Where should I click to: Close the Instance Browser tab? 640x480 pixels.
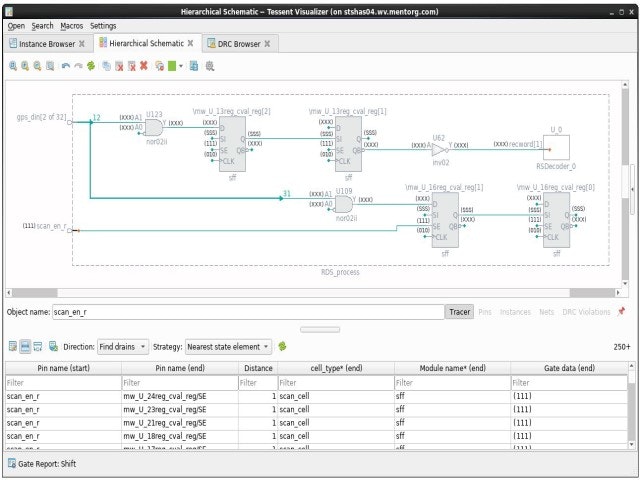coord(82,44)
